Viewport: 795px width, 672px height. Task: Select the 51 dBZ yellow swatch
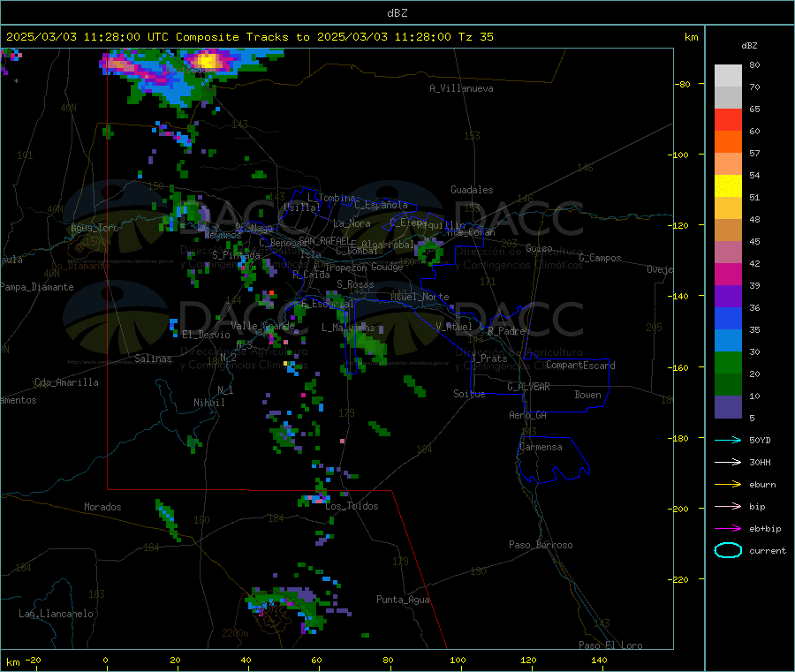[728, 186]
